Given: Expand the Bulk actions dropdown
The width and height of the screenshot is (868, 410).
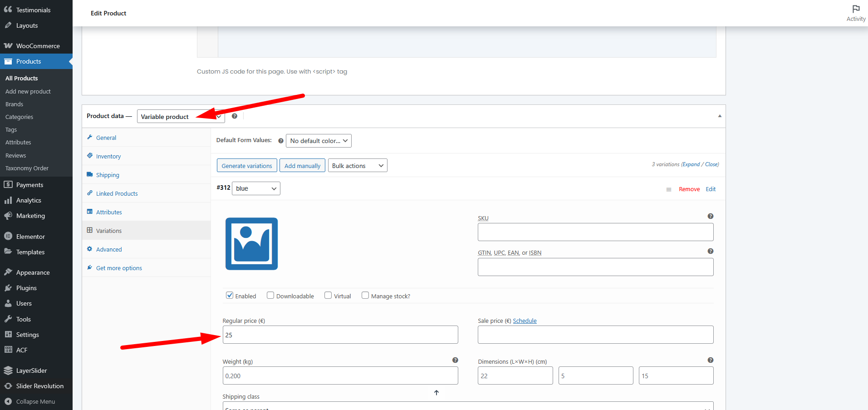Looking at the screenshot, I should point(358,166).
